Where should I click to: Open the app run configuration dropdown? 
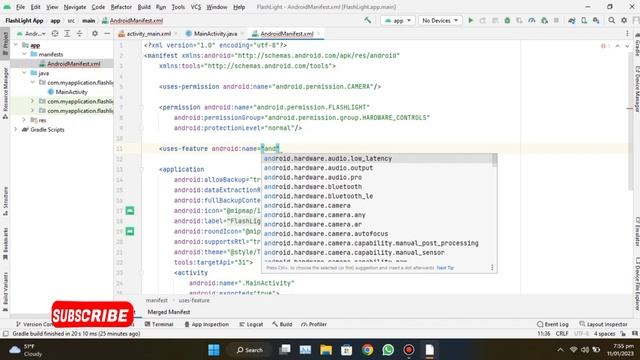tap(397, 20)
